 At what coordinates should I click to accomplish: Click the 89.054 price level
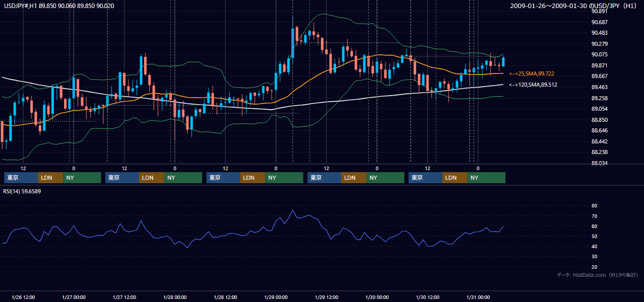point(599,109)
